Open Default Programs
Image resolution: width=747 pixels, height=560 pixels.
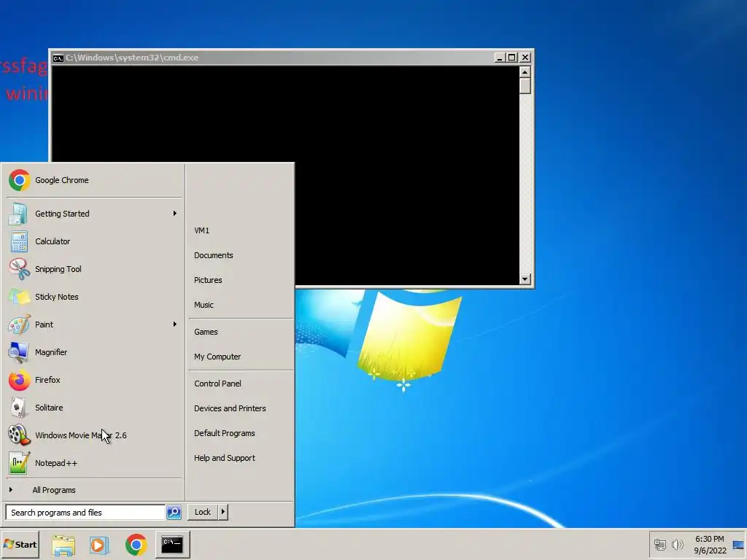[x=225, y=433]
